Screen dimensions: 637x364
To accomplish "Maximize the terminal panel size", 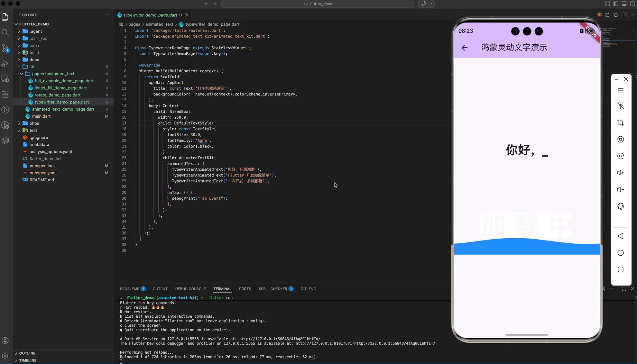I will coord(624,289).
